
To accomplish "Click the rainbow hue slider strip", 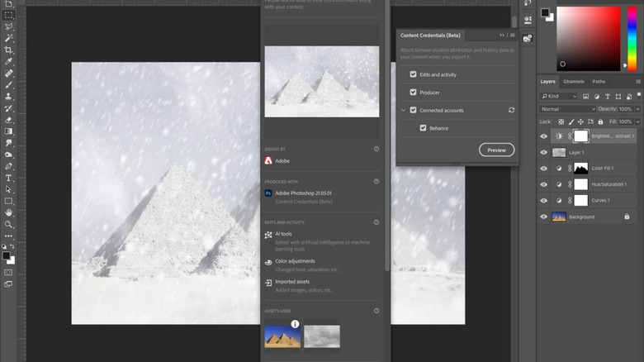I will click(x=631, y=37).
